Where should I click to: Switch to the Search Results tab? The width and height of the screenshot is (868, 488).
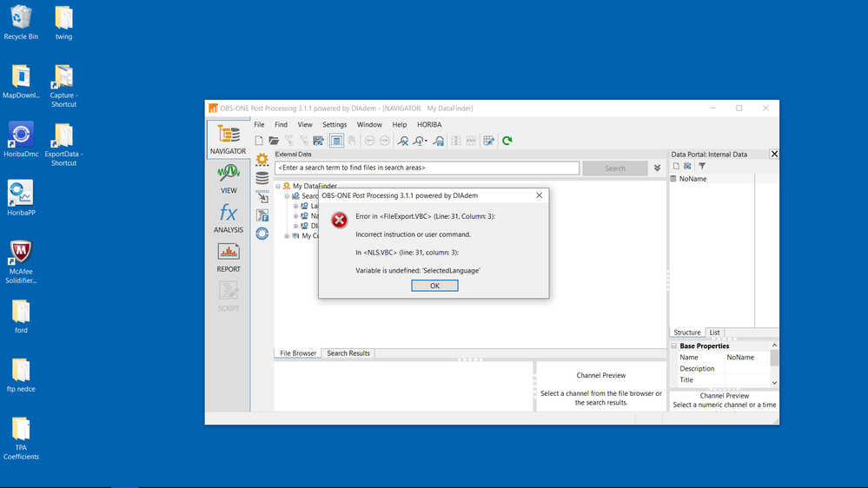coord(348,353)
